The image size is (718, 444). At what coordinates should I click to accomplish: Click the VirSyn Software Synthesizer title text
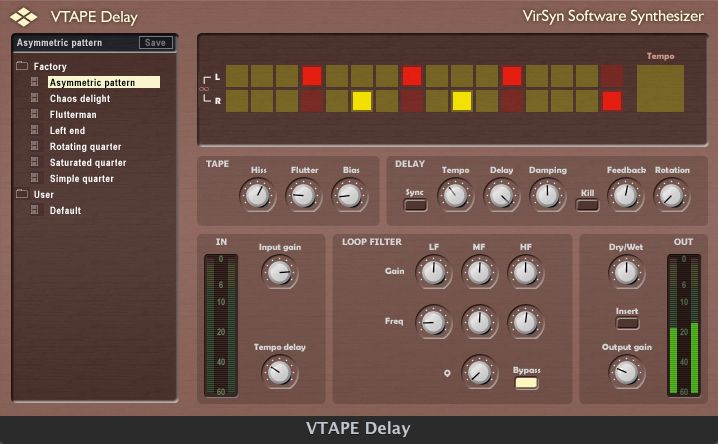coord(613,16)
